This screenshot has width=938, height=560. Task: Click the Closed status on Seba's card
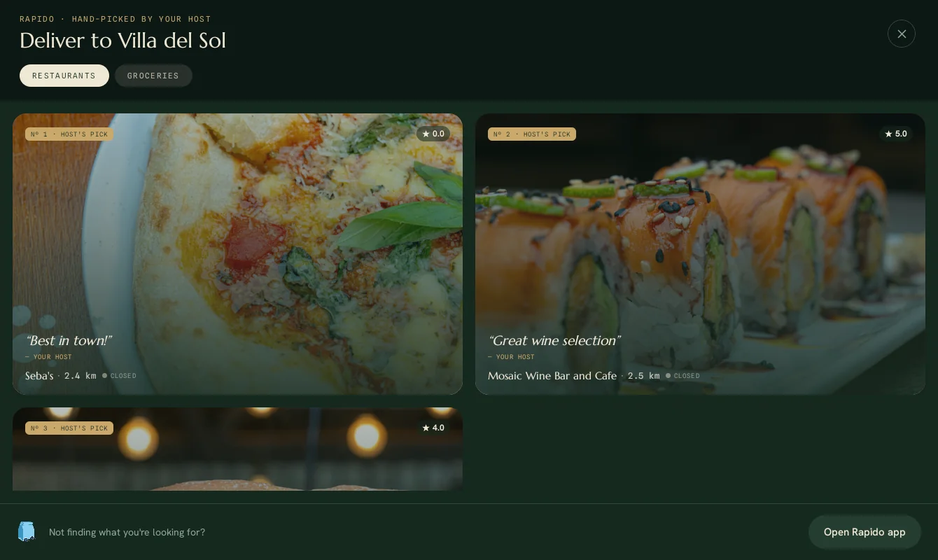[x=120, y=376]
